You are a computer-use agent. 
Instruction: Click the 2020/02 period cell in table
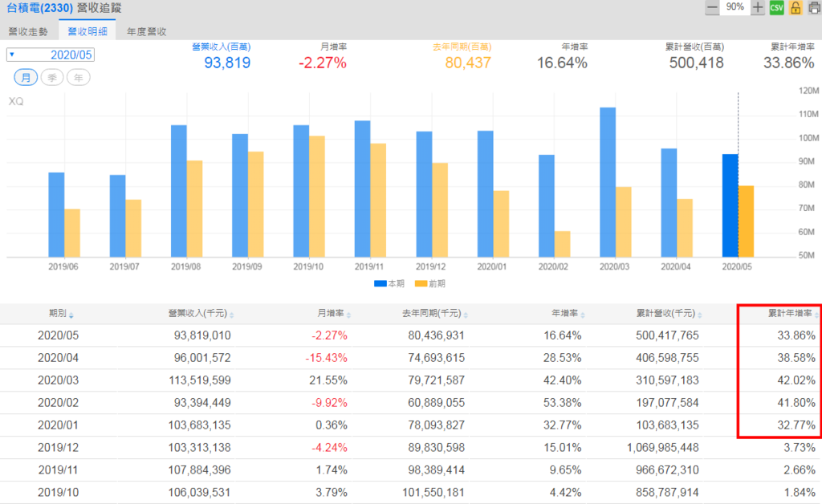click(x=58, y=403)
